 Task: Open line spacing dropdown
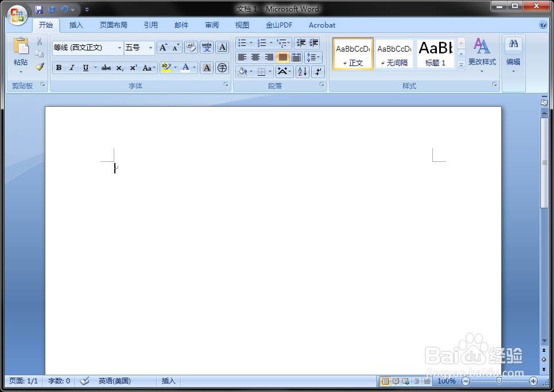pyautogui.click(x=313, y=57)
